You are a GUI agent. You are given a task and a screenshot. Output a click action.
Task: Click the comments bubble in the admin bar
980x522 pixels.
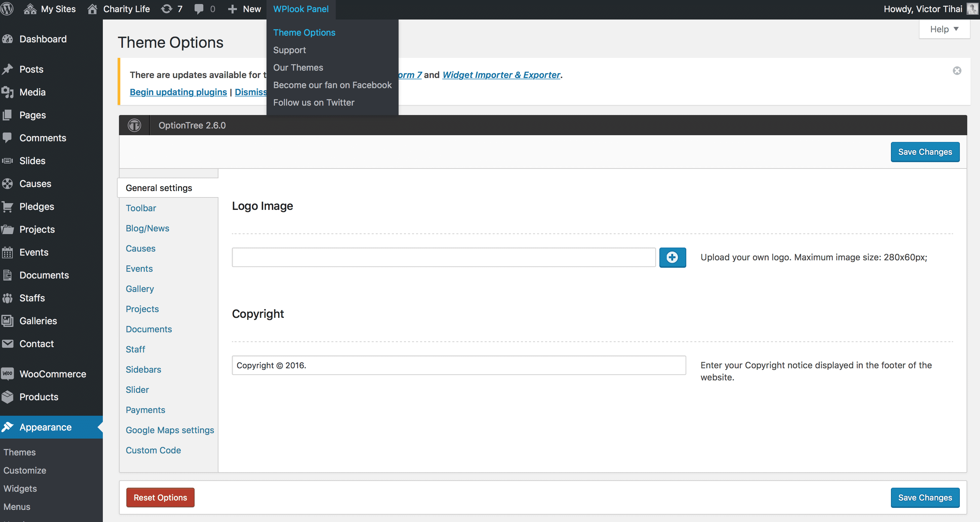point(200,9)
